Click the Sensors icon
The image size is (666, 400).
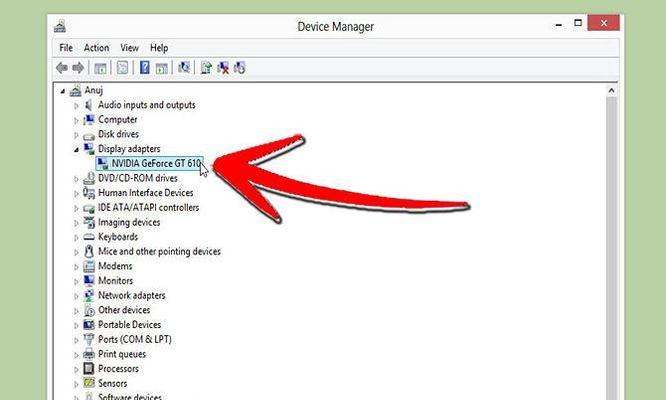tap(89, 383)
